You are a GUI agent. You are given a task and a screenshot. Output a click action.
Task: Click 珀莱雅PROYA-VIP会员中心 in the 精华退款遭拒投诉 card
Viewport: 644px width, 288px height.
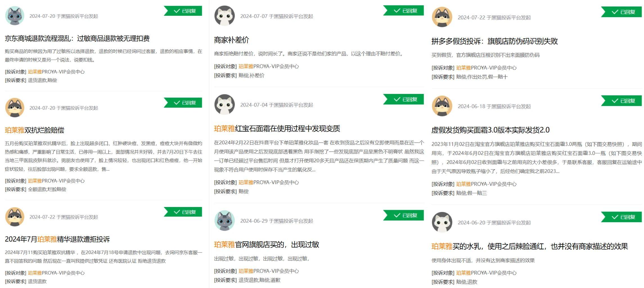click(x=56, y=273)
